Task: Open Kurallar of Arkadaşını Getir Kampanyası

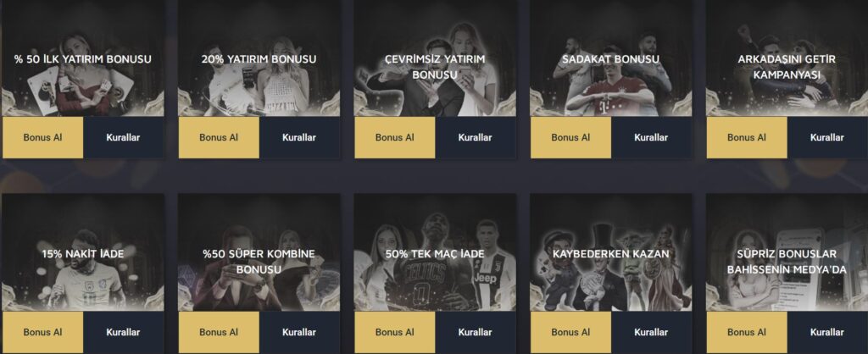Action: click(827, 137)
